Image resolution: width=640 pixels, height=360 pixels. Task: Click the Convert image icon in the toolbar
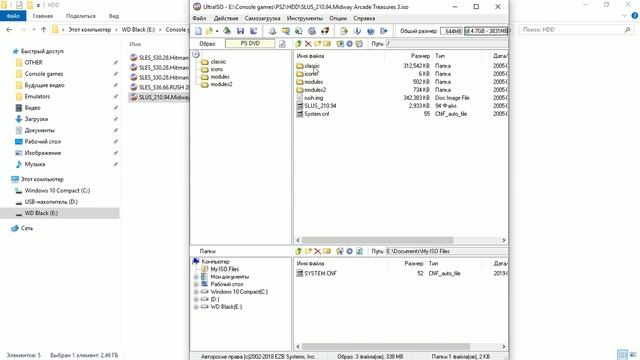click(299, 31)
